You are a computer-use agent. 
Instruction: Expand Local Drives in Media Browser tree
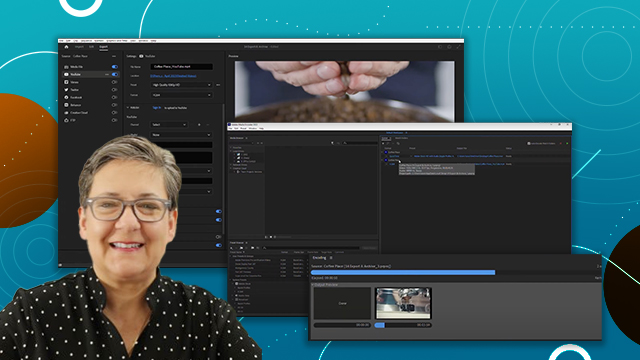coord(231,151)
